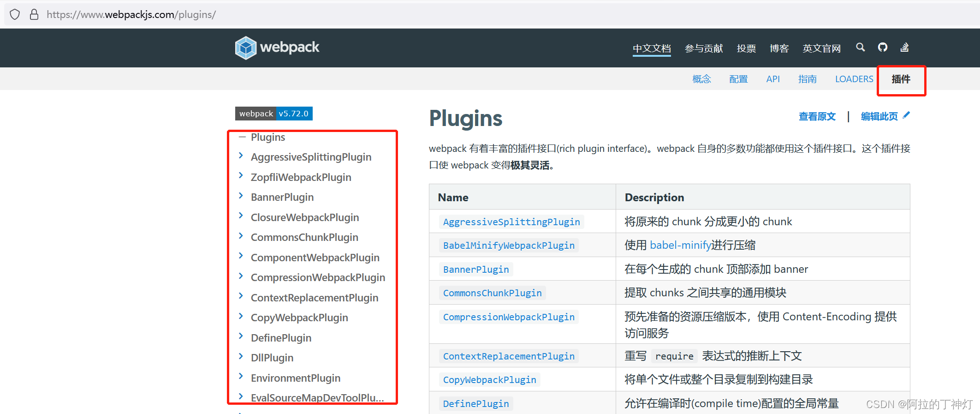
Task: Open BannerPlugin link in table
Action: coord(476,270)
